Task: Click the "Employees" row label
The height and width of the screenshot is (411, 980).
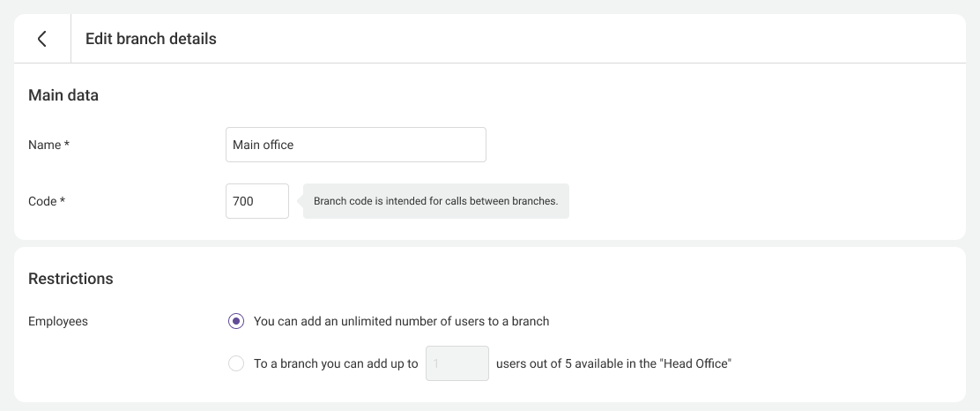Action: 58,322
